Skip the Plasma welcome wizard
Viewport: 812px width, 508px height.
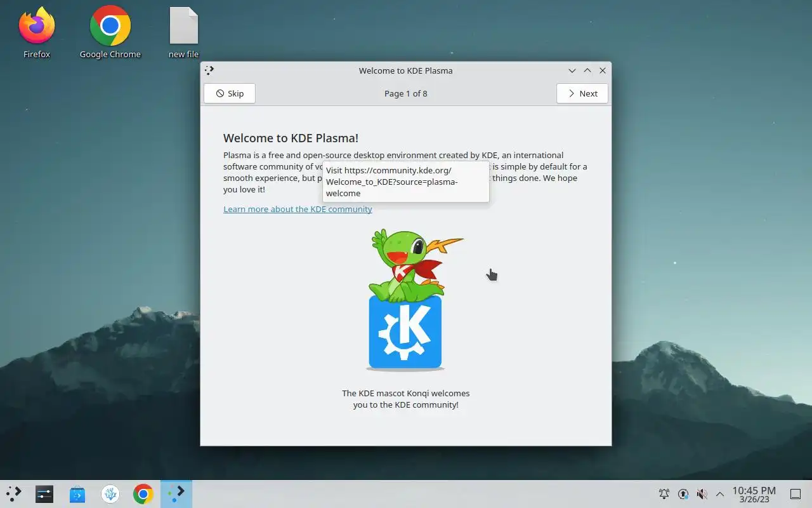[x=230, y=93]
